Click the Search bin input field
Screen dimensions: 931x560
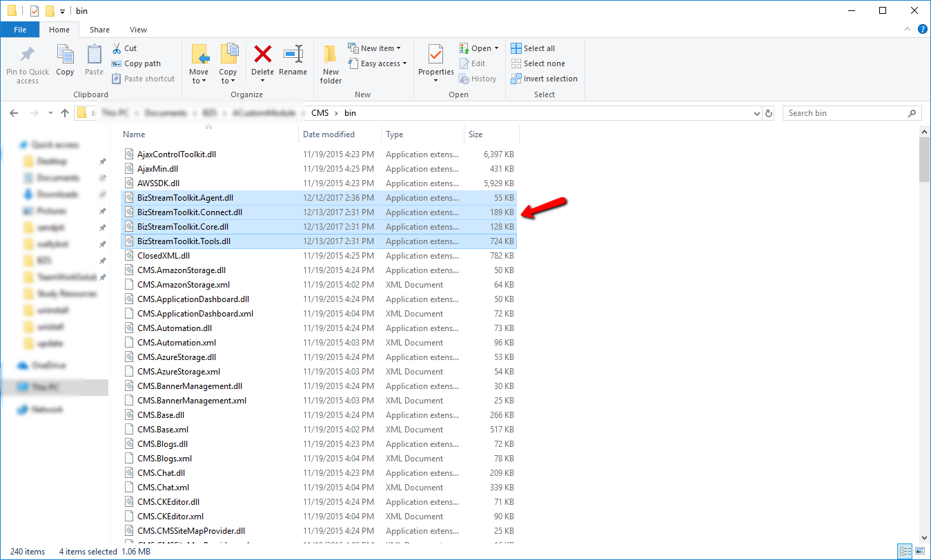pos(845,113)
